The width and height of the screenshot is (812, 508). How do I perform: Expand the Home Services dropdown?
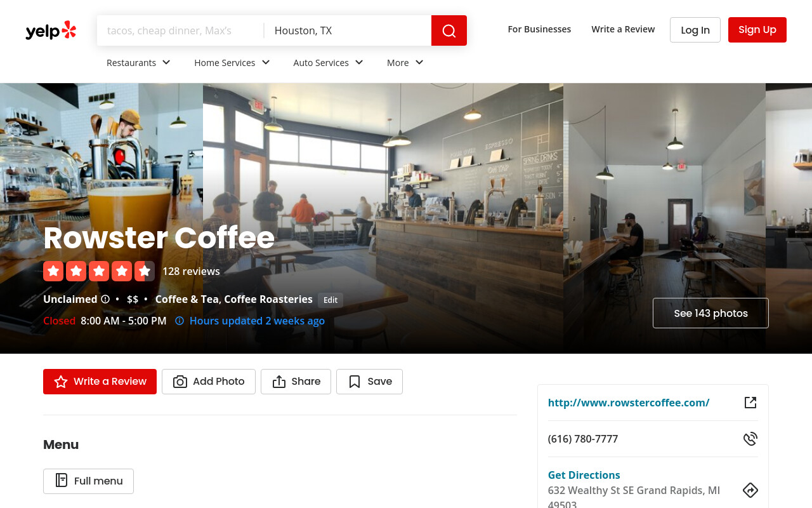point(232,62)
